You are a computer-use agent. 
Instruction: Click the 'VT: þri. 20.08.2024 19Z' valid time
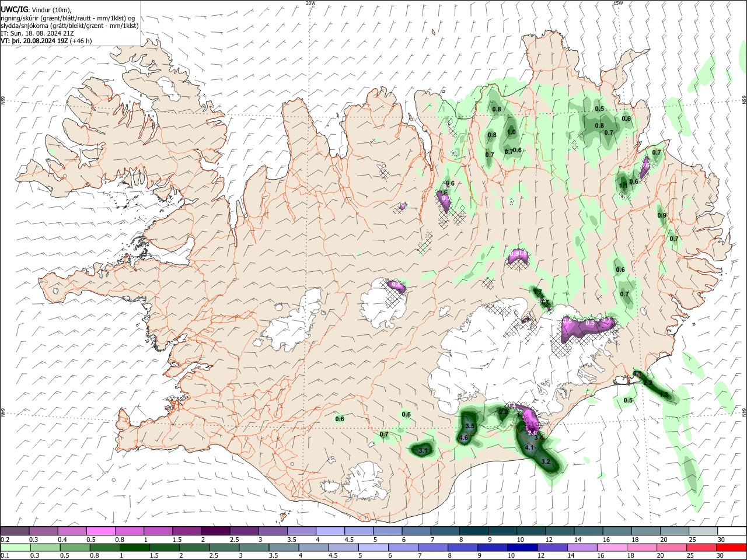click(34, 41)
